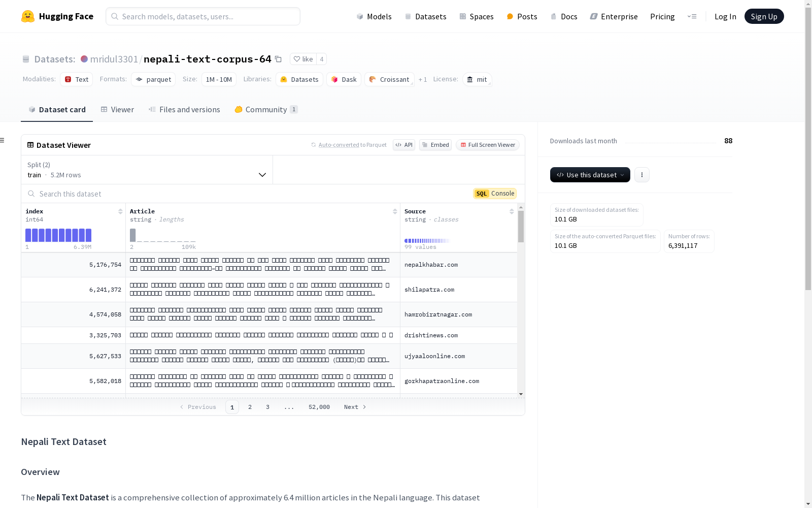This screenshot has width=812, height=508.
Task: Click the Text modality tag
Action: pyautogui.click(x=77, y=79)
